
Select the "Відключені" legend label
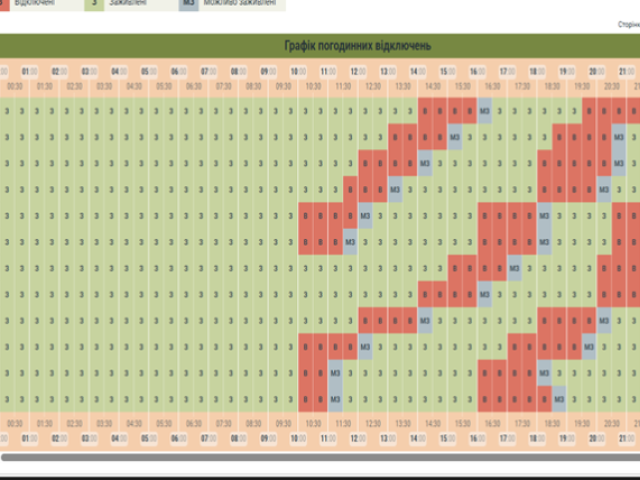[x=35, y=4]
